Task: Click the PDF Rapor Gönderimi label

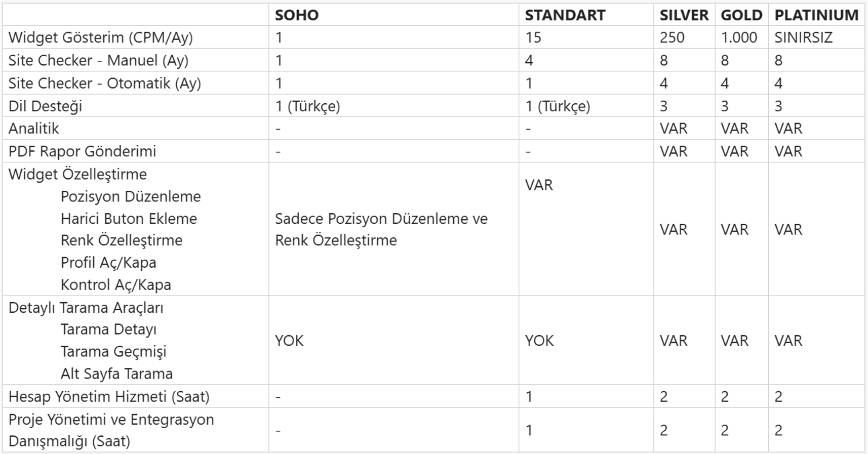Action: (82, 151)
